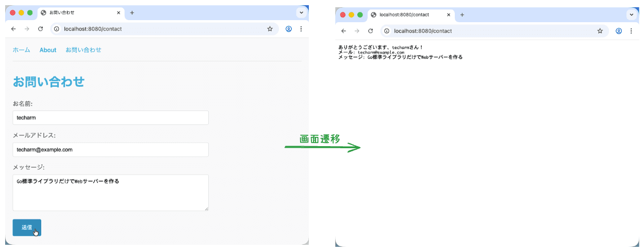Image resolution: width=644 pixels, height=252 pixels.
Task: Close left browser window with red button
Action: [x=13, y=13]
